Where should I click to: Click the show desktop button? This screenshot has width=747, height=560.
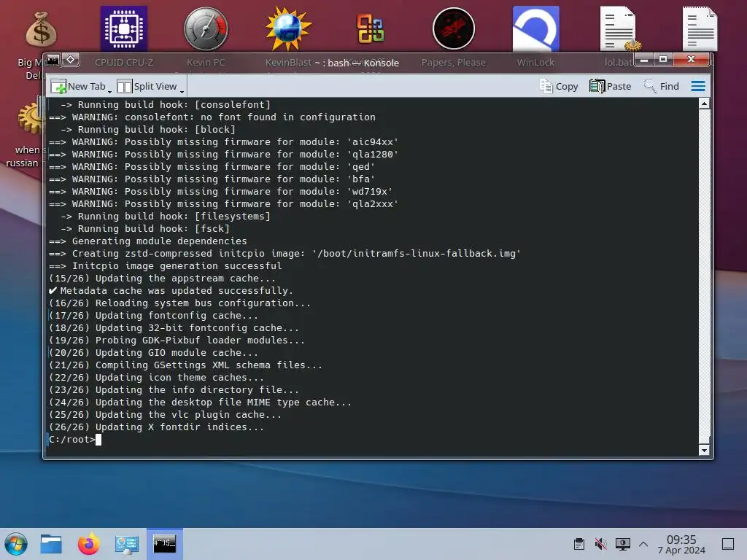tap(728, 544)
